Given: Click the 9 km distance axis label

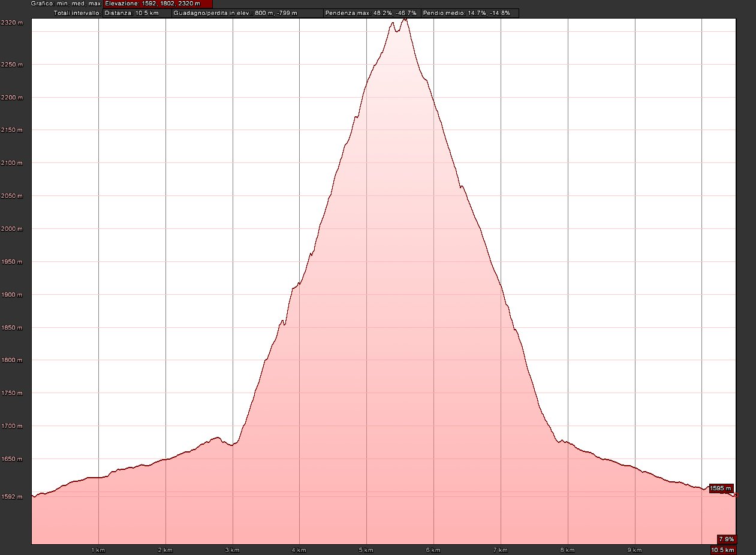Looking at the screenshot, I should point(635,550).
